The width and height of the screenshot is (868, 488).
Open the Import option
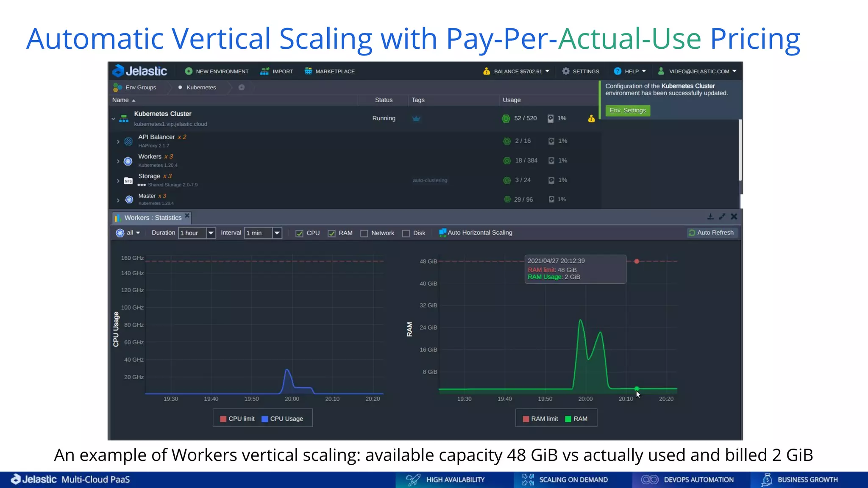tap(277, 71)
